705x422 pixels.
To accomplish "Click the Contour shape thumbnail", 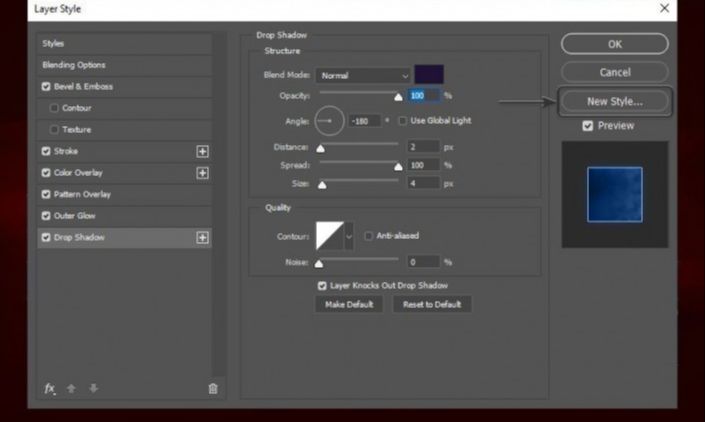I will pos(330,236).
